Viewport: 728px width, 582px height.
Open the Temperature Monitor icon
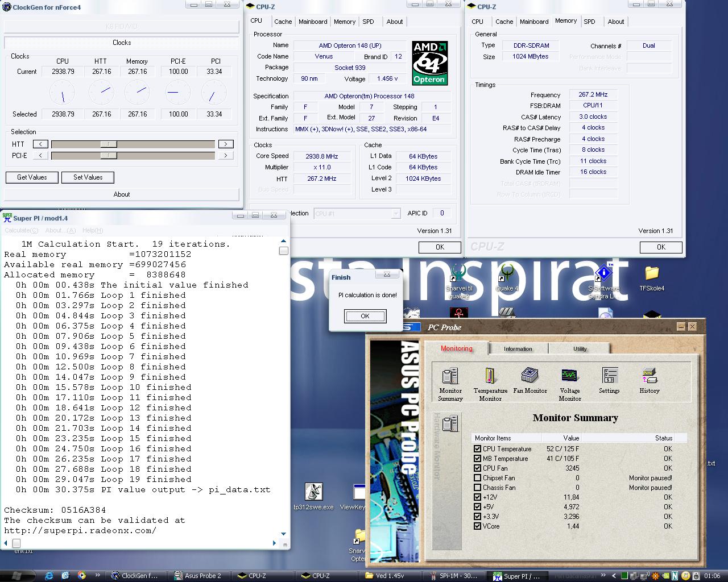point(490,384)
